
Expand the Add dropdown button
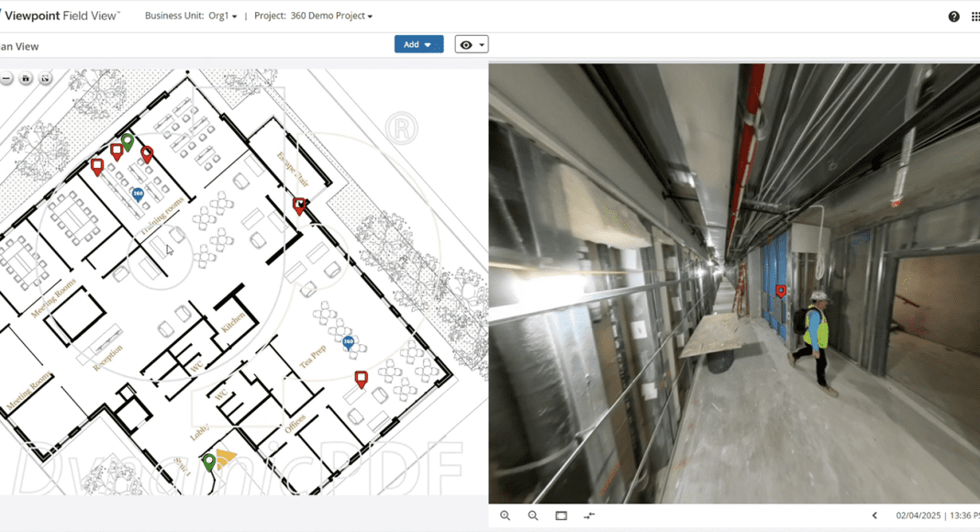point(418,45)
